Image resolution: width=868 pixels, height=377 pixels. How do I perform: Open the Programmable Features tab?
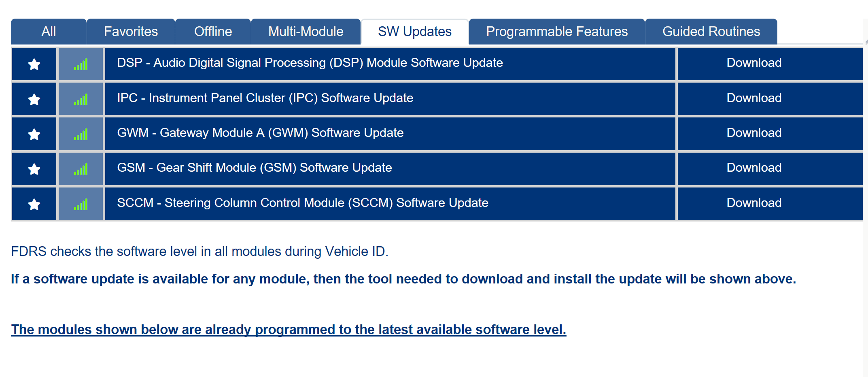tap(557, 31)
